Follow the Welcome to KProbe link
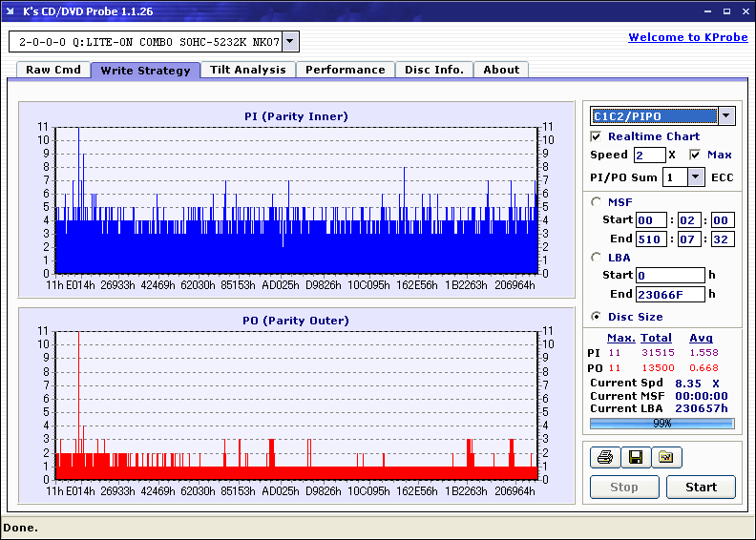The width and height of the screenshot is (756, 540). pos(685,37)
